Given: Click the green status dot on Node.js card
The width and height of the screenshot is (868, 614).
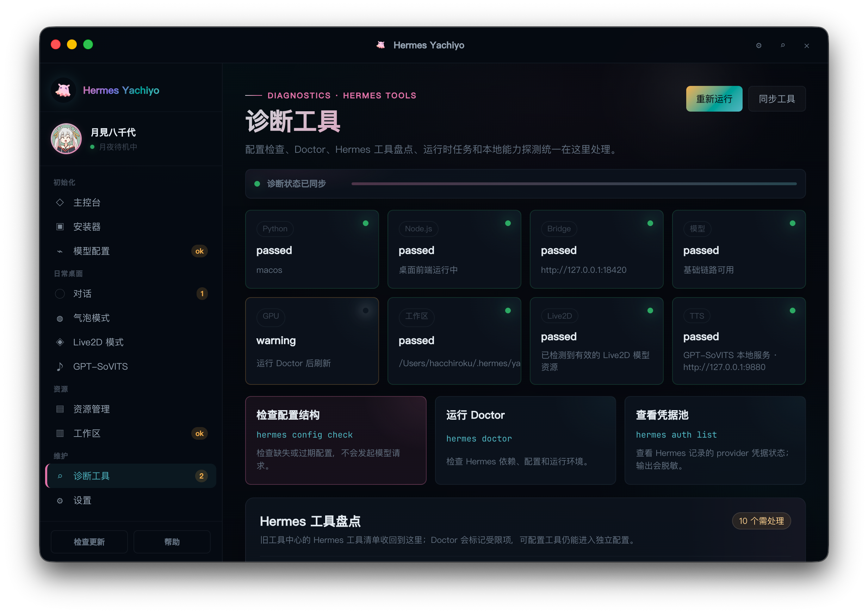Looking at the screenshot, I should click(x=508, y=223).
